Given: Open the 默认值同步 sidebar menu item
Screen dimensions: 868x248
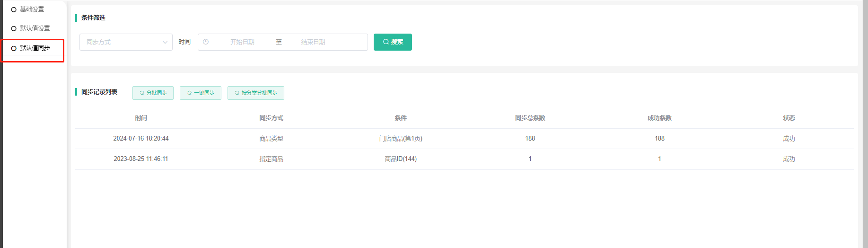Looking at the screenshot, I should 35,48.
